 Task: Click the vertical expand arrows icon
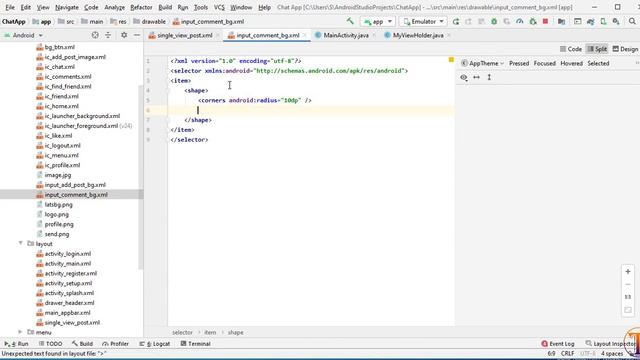point(489,78)
